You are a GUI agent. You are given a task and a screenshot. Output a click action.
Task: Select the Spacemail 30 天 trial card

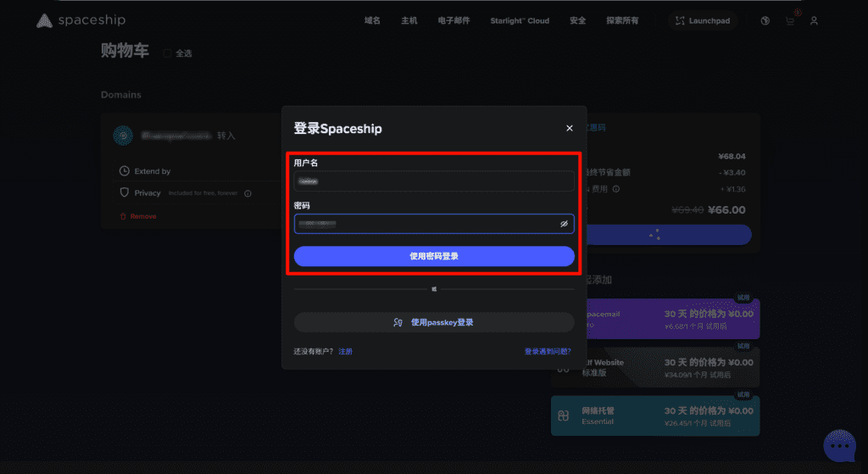tap(672, 319)
